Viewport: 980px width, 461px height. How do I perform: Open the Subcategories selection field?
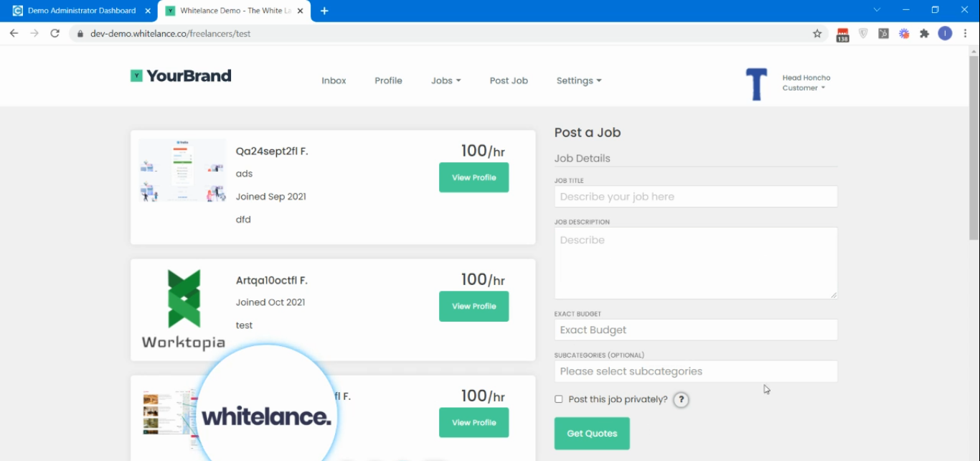click(696, 371)
